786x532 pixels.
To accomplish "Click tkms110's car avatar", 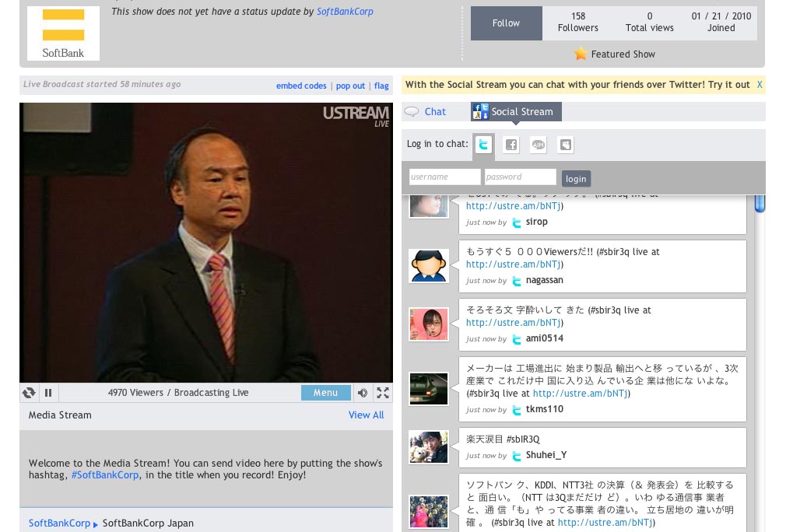I will pyautogui.click(x=429, y=389).
